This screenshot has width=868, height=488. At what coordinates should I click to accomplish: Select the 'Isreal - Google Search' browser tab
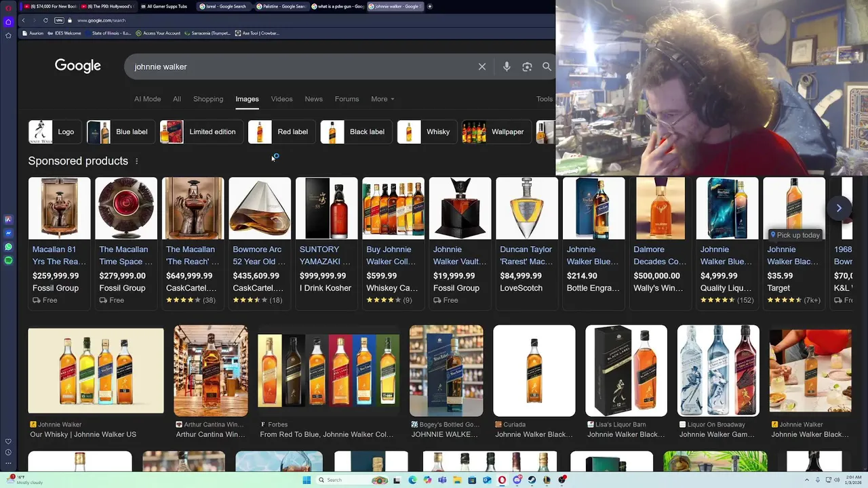pos(223,6)
